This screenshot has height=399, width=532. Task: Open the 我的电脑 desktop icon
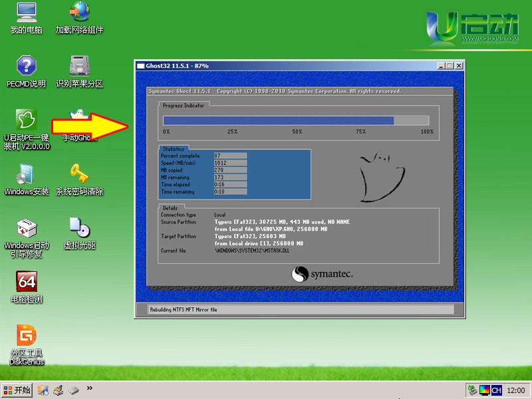pyautogui.click(x=27, y=19)
